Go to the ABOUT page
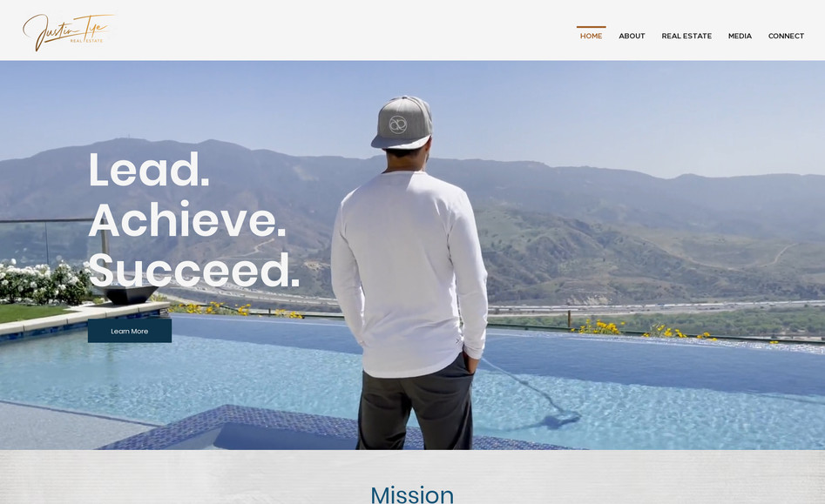Viewport: 825px width, 504px height. pyautogui.click(x=632, y=36)
